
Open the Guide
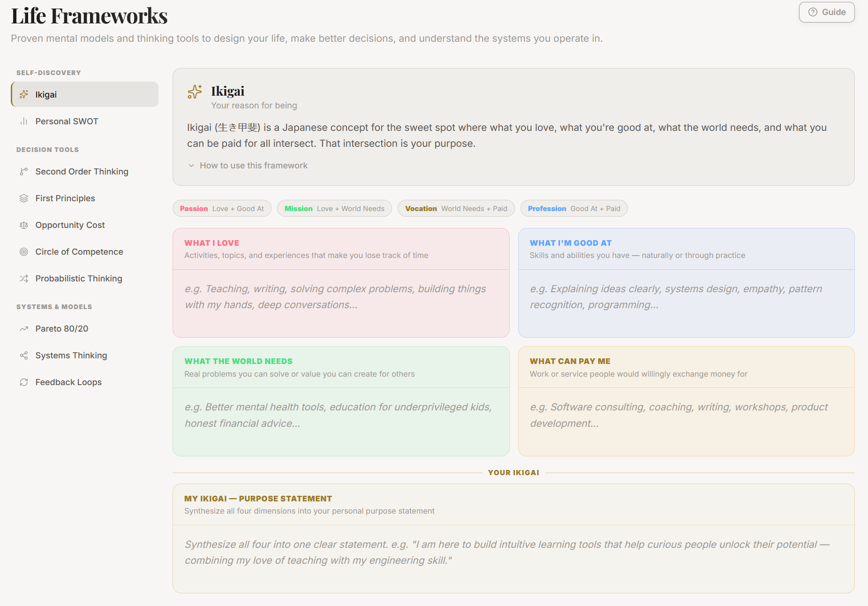[x=827, y=12]
